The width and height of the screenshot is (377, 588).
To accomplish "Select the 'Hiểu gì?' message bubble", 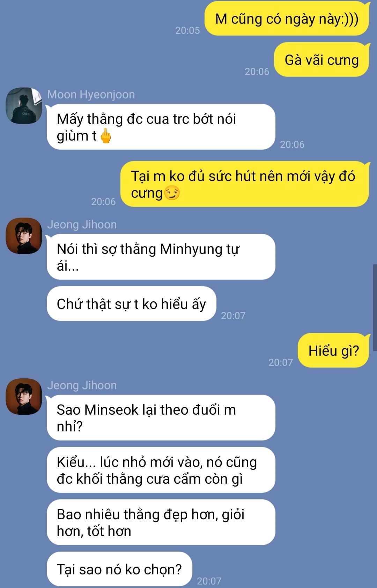I will click(x=333, y=350).
